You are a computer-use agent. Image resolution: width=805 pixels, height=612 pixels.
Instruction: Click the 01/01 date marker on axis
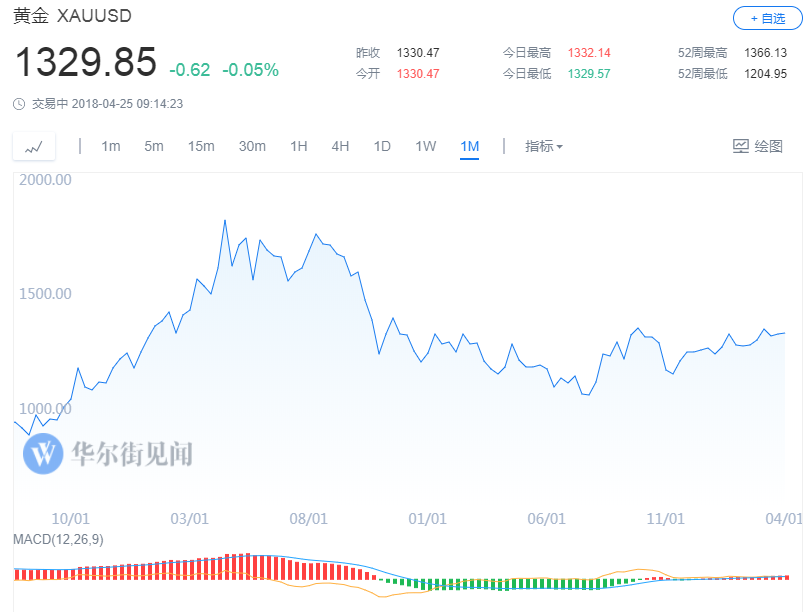(x=428, y=519)
